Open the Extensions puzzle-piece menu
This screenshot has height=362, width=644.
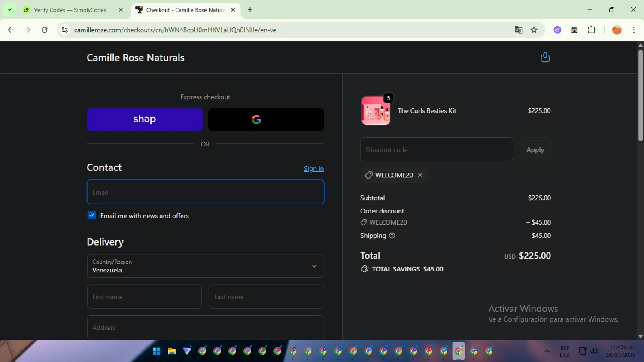click(592, 30)
